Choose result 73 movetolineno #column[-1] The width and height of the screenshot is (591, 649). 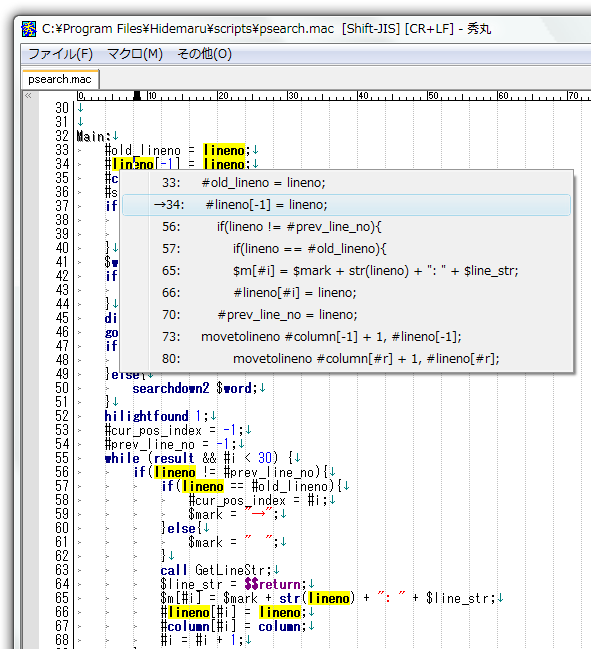347,337
